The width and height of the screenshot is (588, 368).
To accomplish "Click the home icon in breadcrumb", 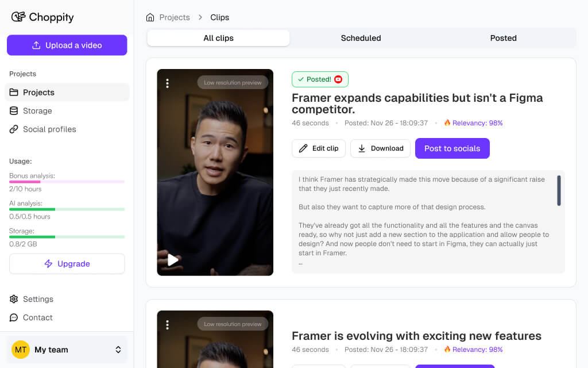I will 150,17.
